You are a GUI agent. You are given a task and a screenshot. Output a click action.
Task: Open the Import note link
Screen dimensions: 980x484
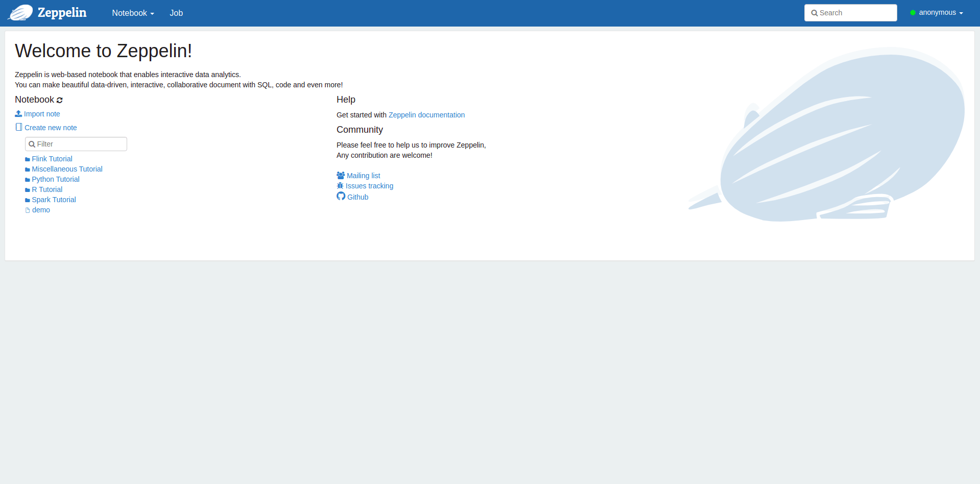[x=42, y=114]
